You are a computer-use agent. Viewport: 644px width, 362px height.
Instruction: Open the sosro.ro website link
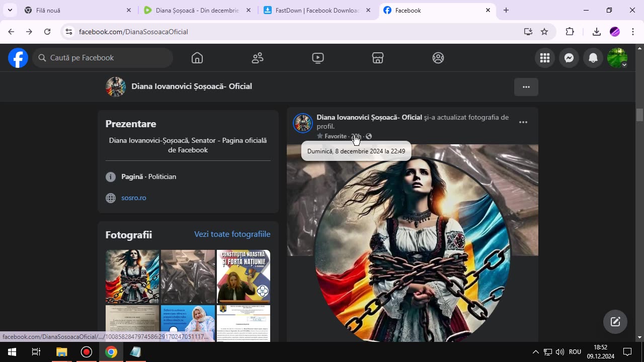coord(134,198)
